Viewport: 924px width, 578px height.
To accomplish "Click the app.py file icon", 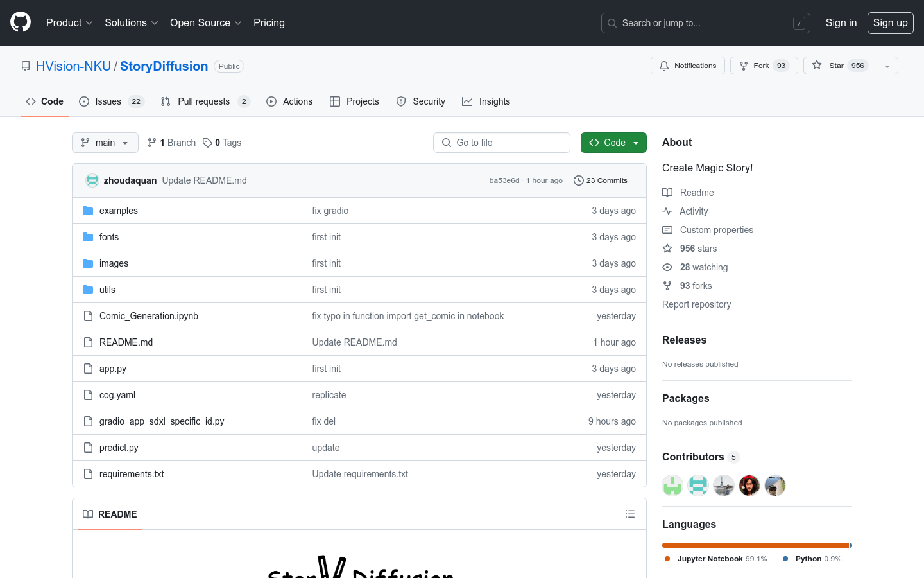I will tap(88, 369).
